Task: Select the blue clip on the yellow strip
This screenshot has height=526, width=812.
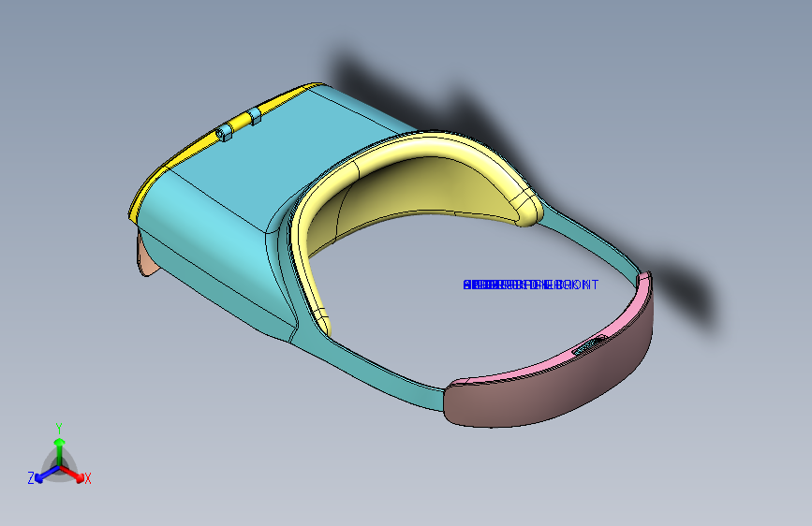Action: click(224, 133)
